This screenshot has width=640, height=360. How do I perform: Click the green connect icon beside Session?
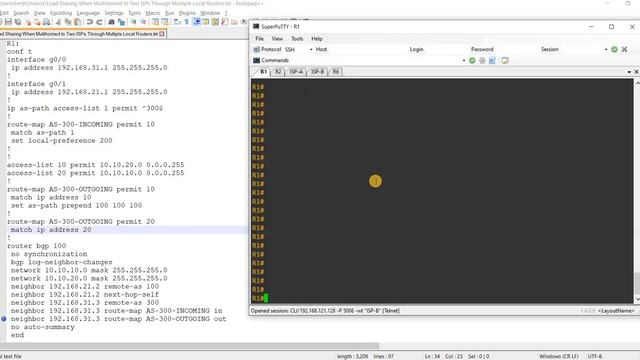[614, 49]
